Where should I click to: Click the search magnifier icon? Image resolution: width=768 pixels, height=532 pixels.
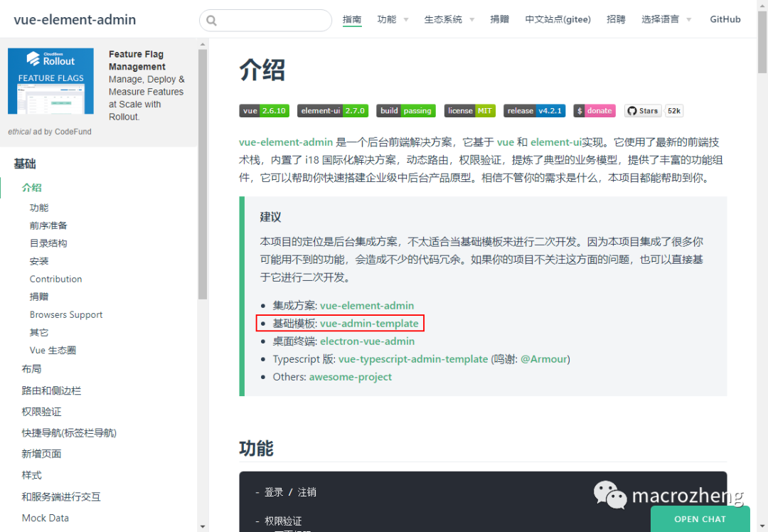point(211,20)
